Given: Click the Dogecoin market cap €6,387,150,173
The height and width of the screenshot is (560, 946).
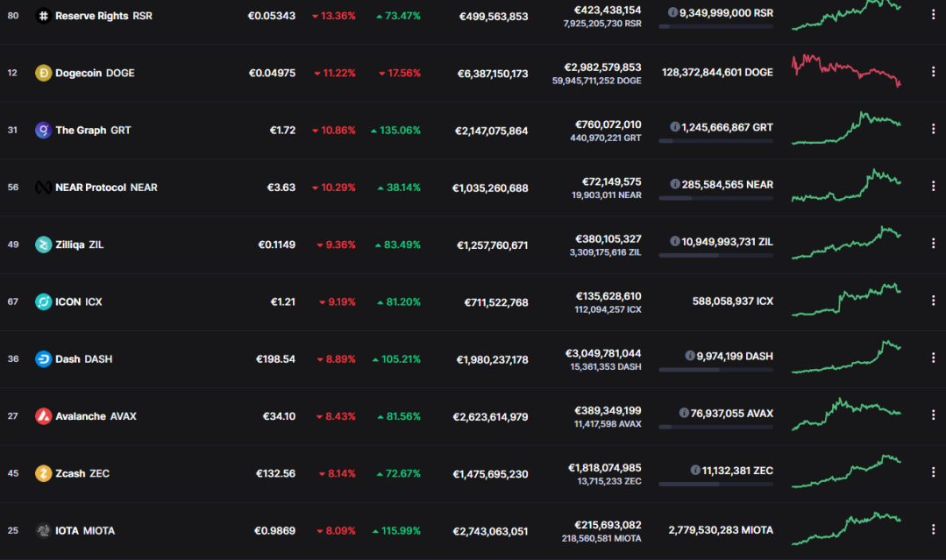Looking at the screenshot, I should [x=493, y=74].
